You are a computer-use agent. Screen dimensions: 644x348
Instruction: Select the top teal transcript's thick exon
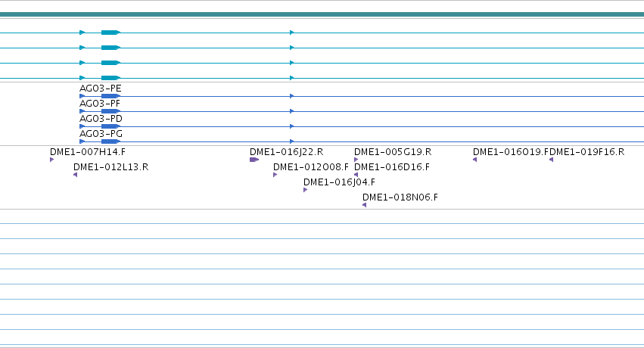click(x=110, y=33)
